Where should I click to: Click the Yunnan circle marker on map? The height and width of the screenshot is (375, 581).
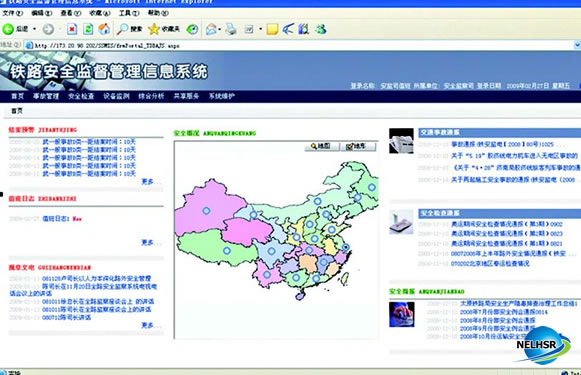[267, 275]
